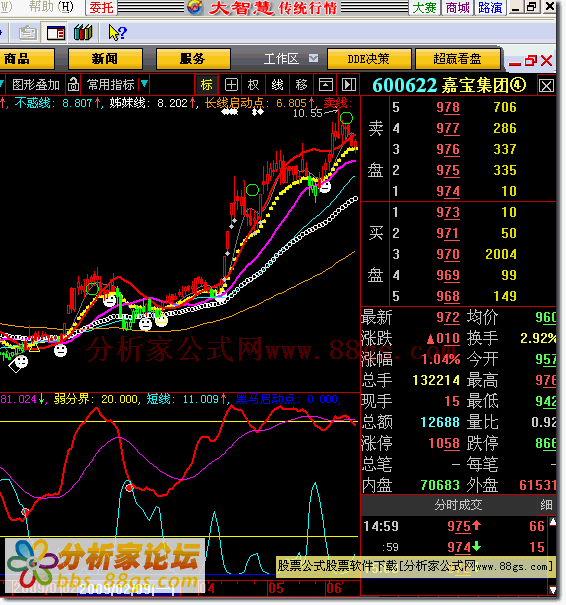Click the 分时成交 tick trades header
The width and height of the screenshot is (566, 605).
coord(458,505)
